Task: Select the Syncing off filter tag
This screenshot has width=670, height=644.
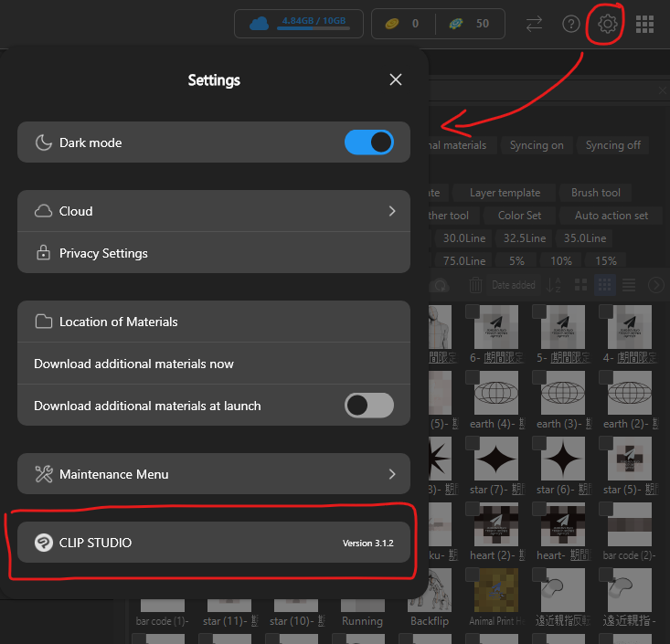Action: pos(612,145)
